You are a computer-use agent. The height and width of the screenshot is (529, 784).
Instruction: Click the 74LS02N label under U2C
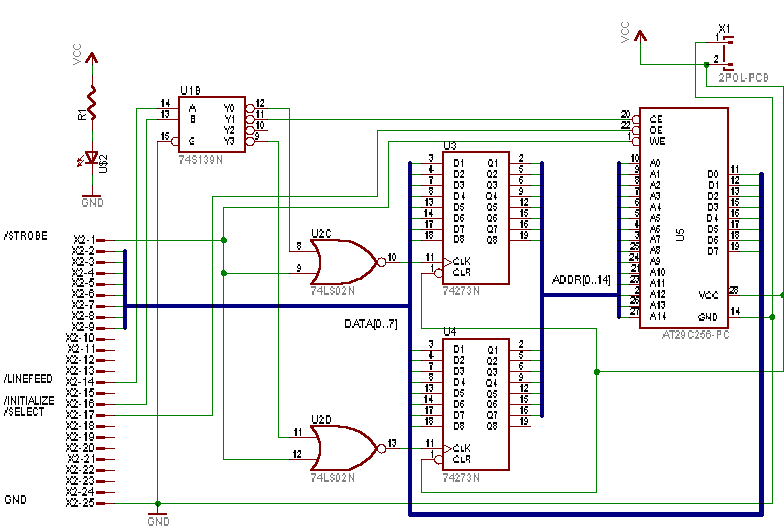pyautogui.click(x=332, y=291)
